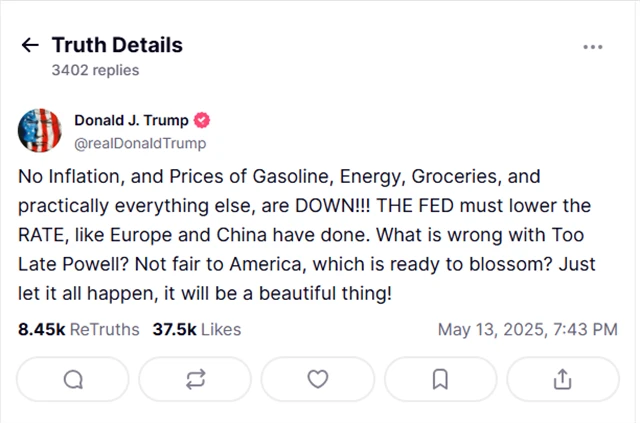Like the post with the heart icon
The image size is (640, 423).
click(x=317, y=379)
